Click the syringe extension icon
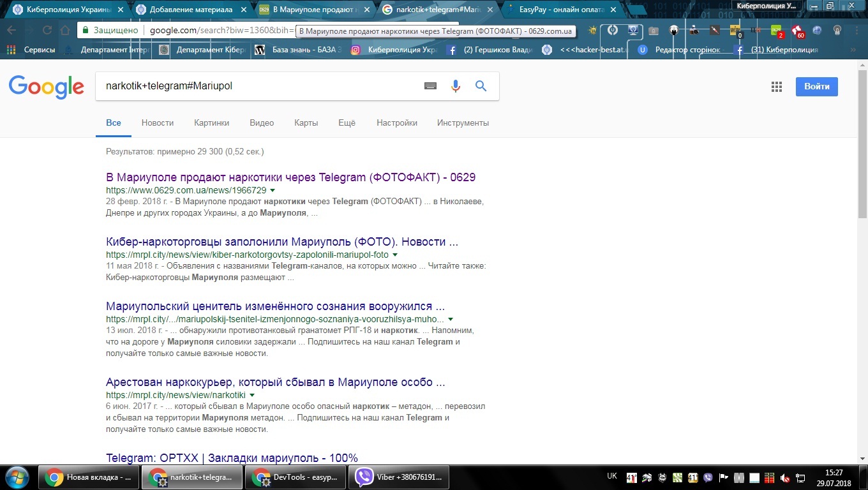This screenshot has height=490, width=868. coord(715,30)
